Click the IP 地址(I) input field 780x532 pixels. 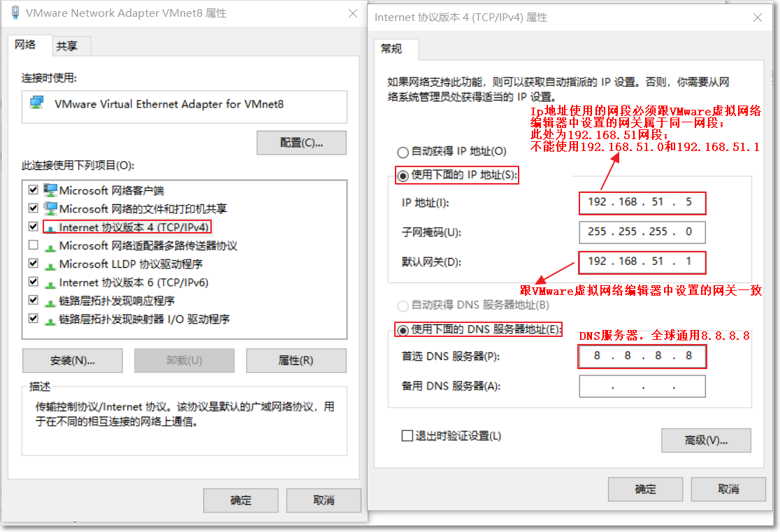point(642,203)
